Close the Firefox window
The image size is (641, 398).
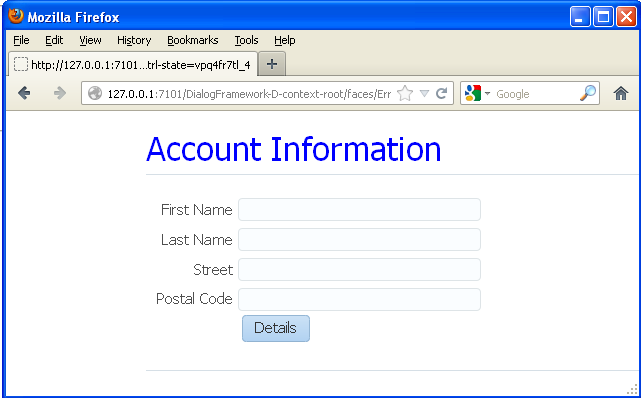click(x=626, y=17)
